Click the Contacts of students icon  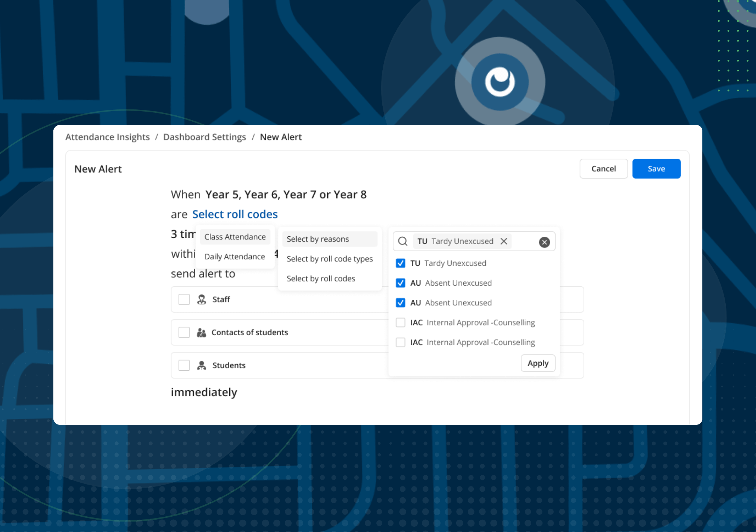pos(202,332)
